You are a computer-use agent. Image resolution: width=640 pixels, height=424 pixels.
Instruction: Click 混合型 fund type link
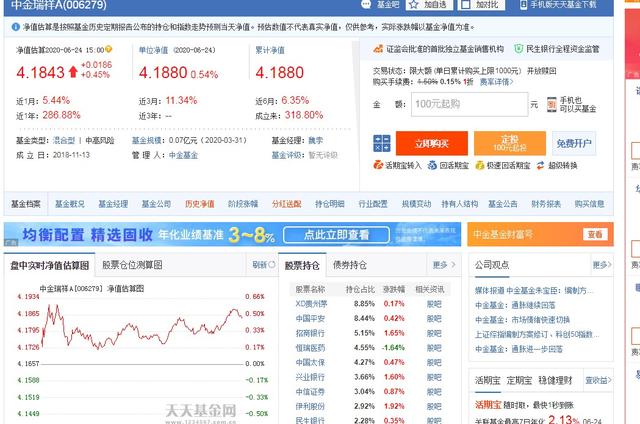[64, 140]
